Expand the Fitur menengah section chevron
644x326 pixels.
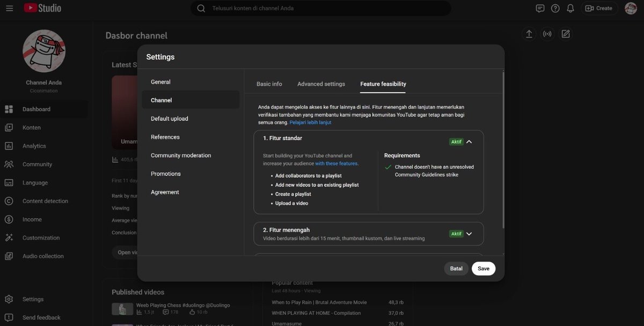pos(469,234)
